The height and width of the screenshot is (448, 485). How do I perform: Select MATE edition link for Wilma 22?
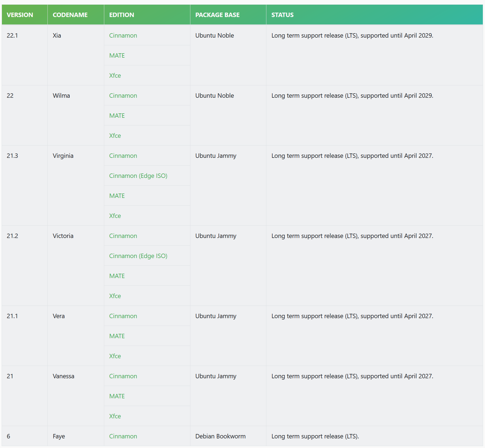[117, 116]
